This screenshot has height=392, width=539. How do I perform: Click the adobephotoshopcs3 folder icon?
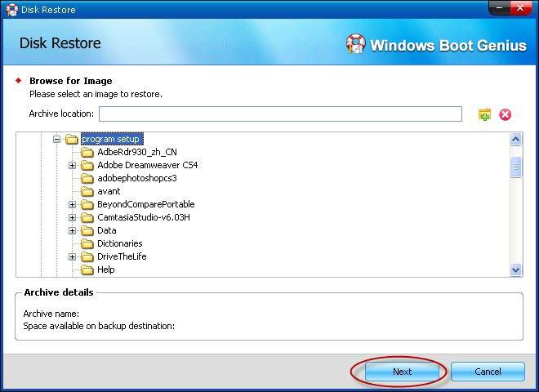tap(87, 179)
